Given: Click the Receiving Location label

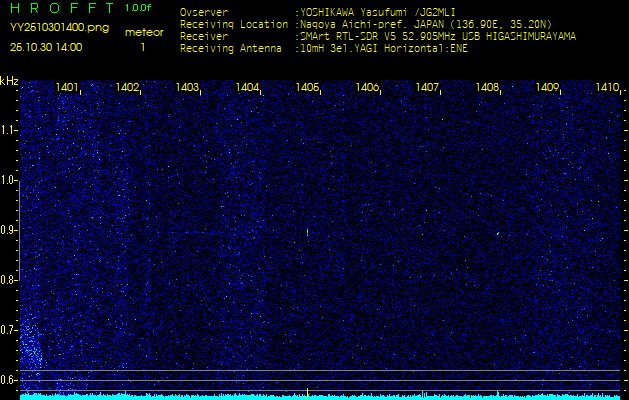Looking at the screenshot, I should (x=234, y=24).
